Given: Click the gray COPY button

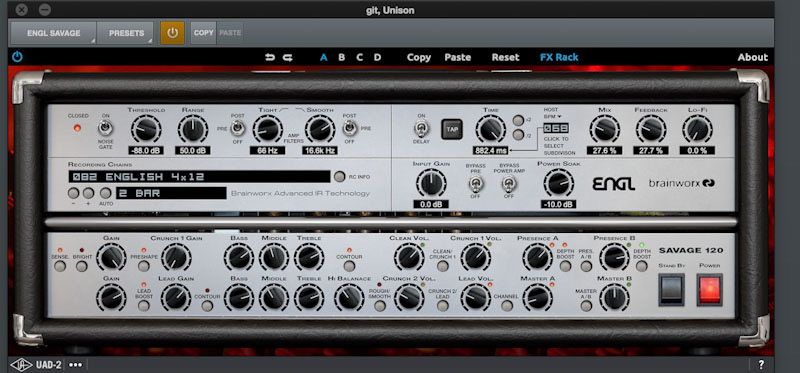Looking at the screenshot, I should (x=204, y=33).
